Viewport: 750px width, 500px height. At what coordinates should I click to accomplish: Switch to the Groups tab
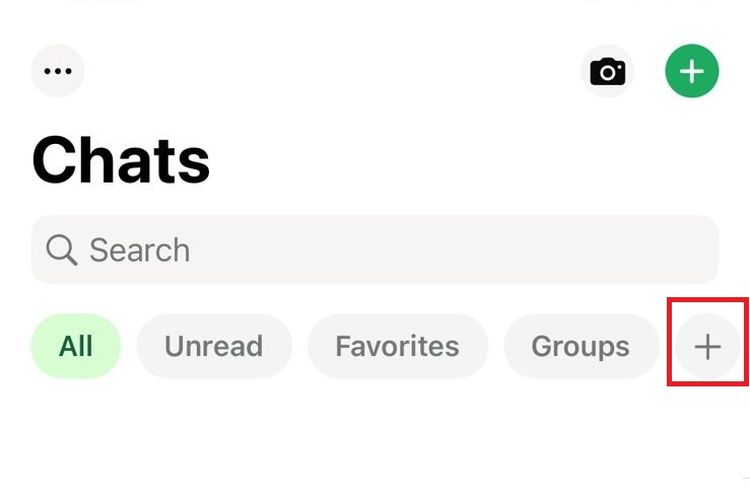(x=580, y=347)
